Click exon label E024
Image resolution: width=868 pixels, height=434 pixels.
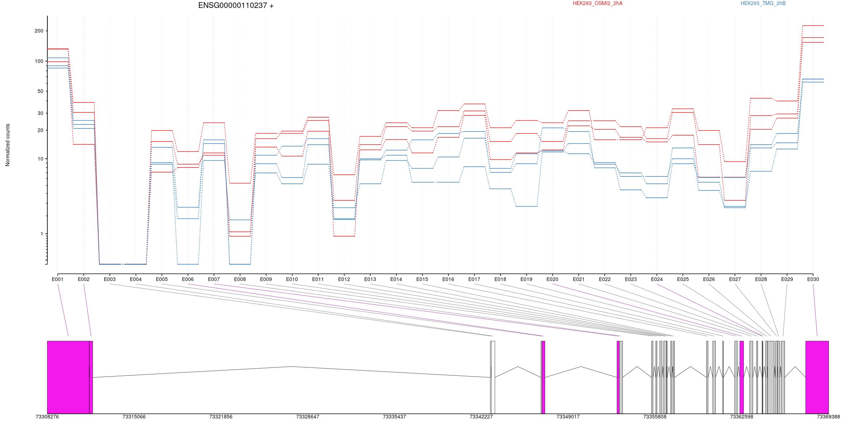[657, 279]
